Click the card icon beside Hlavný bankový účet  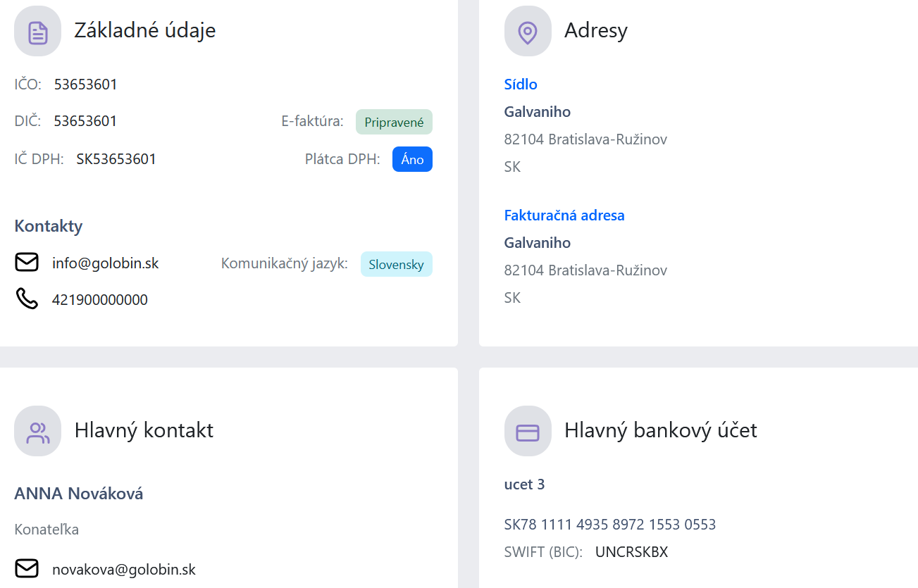coord(528,432)
